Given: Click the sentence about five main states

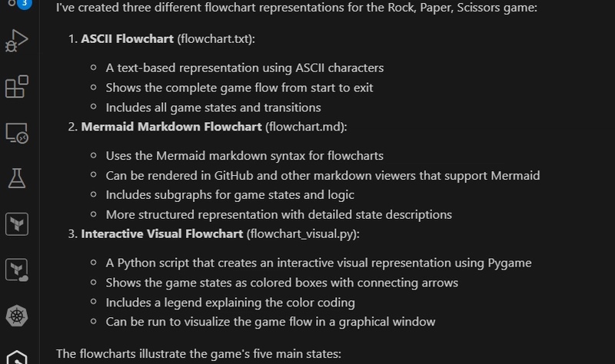Looking at the screenshot, I should (198, 354).
